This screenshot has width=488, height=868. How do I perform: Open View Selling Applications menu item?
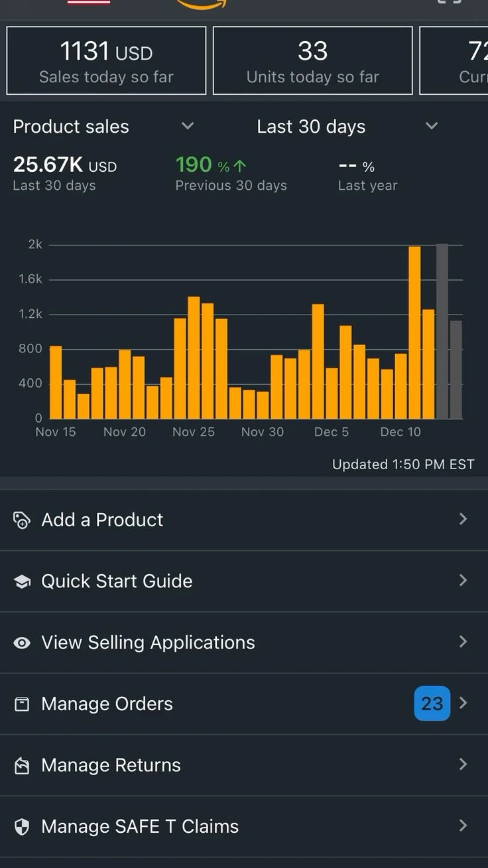tap(148, 642)
